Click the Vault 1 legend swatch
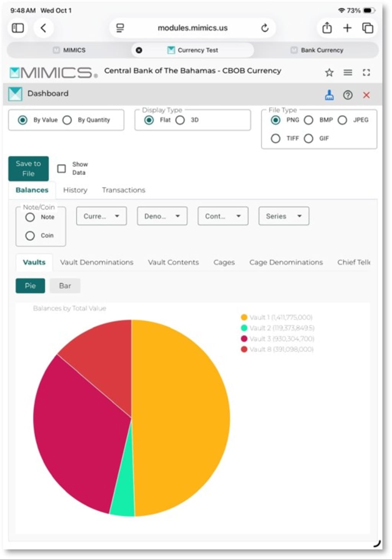The height and width of the screenshot is (559, 392). (x=244, y=317)
